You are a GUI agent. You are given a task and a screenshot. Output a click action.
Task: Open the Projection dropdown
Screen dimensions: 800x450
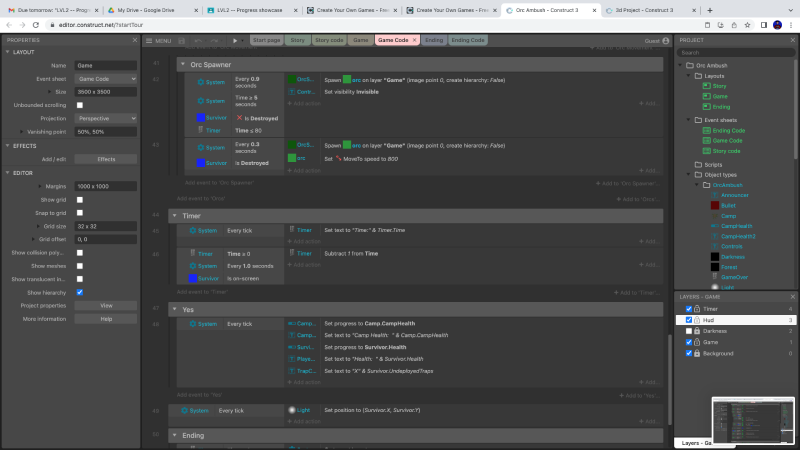[x=107, y=117]
